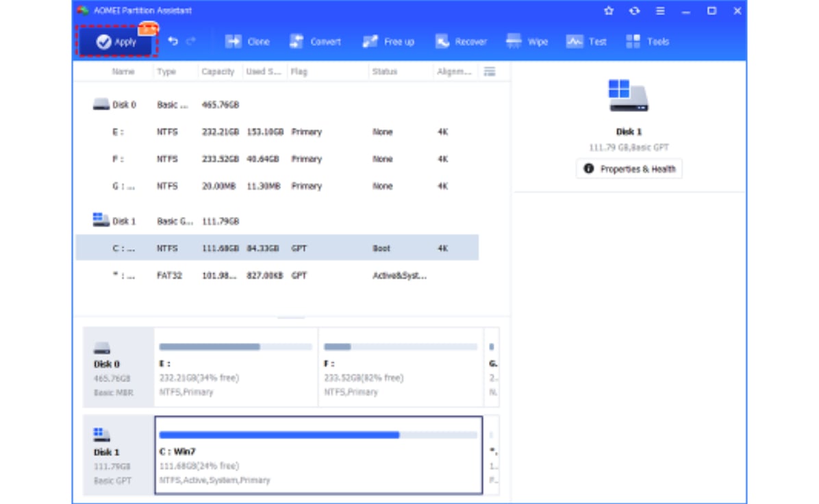This screenshot has height=504, width=819.
Task: Sort by the Flag column header
Action: point(299,71)
